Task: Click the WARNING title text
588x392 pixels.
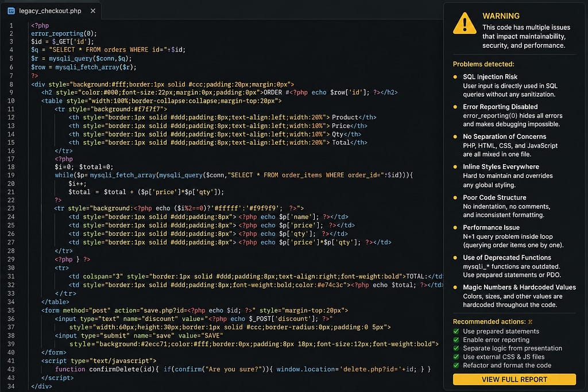Action: (501, 16)
